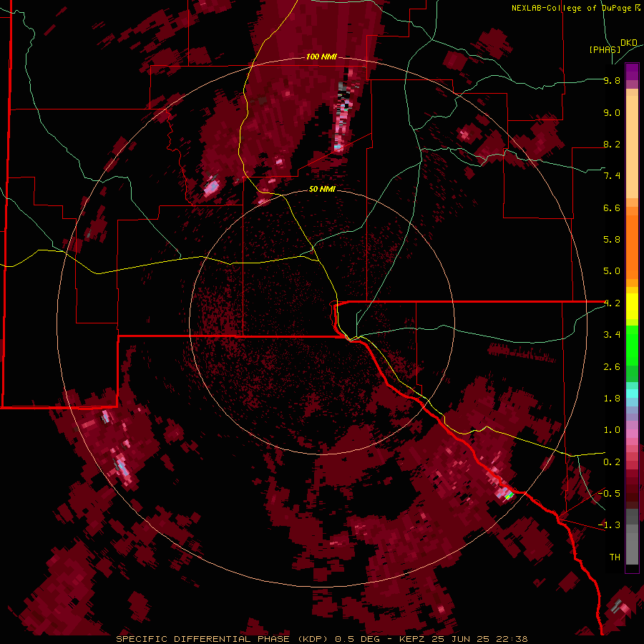
Task: Click the 0.5 DEG elevation text
Action: click(x=356, y=639)
